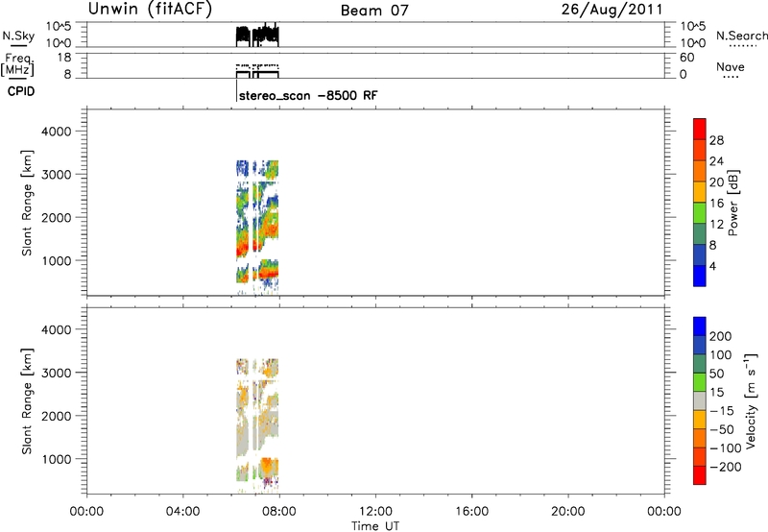Click the '60' tick on the Nave axis
Viewport: 768px width, 532px height.
(687, 58)
